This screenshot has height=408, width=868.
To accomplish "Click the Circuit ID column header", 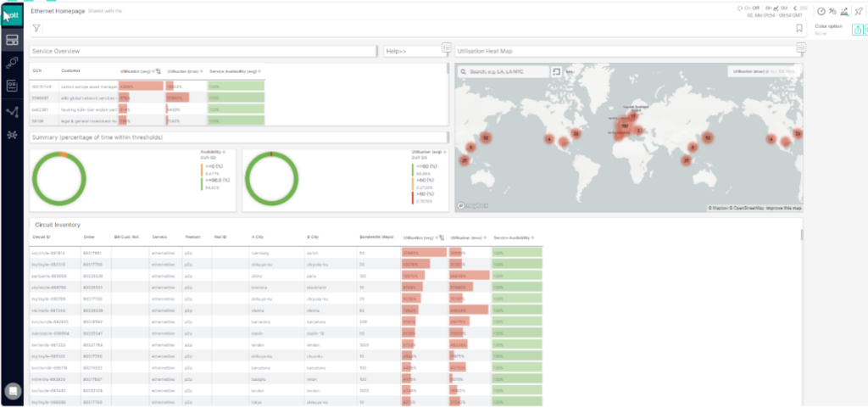I will [42, 237].
